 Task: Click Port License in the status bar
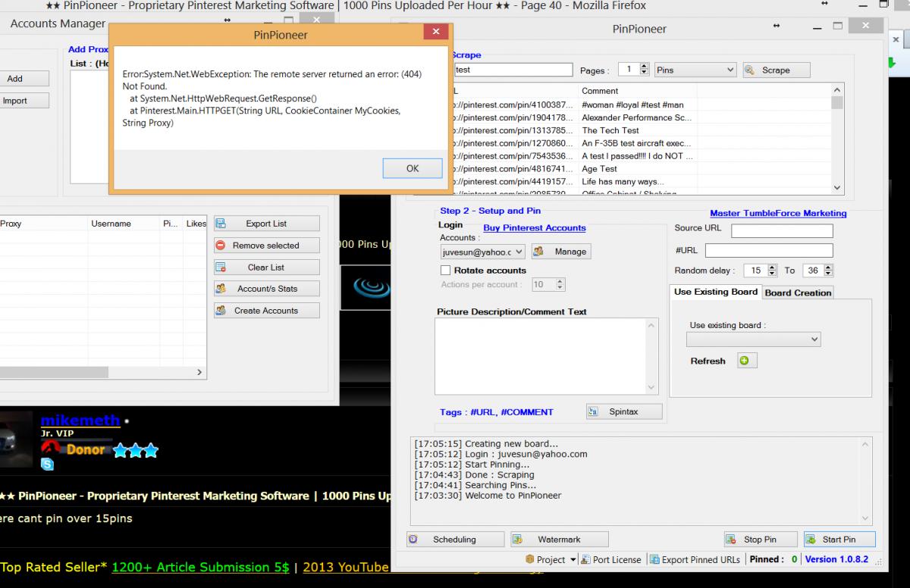[x=611, y=560]
